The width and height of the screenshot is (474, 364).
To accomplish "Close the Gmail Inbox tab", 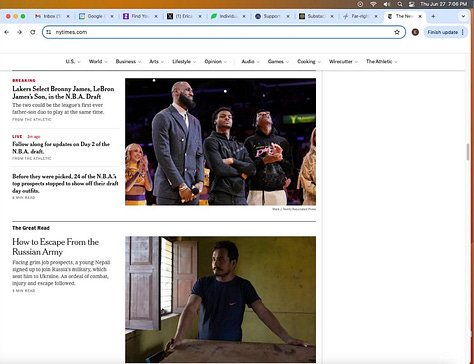I will click(68, 16).
